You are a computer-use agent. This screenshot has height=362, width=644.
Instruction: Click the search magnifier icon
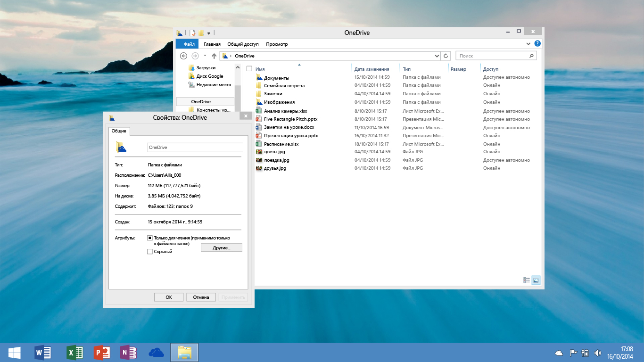(531, 56)
